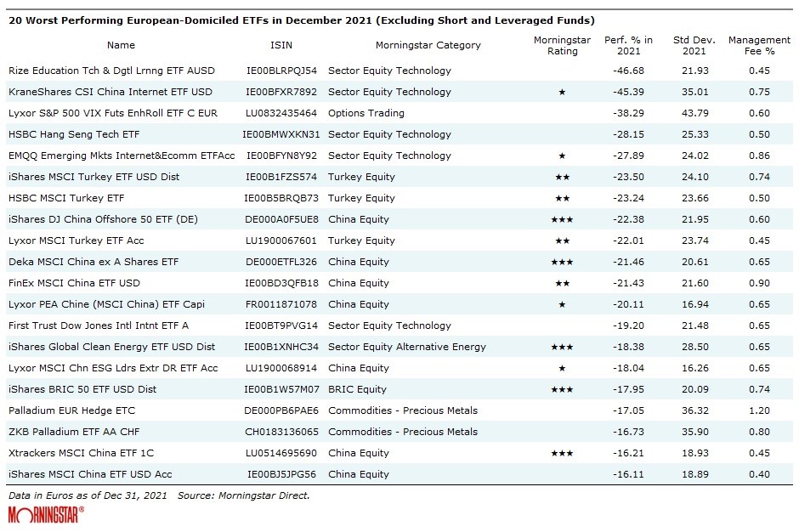This screenshot has width=799, height=532.
Task: Click the Morningstar Category column header
Action: tap(428, 45)
